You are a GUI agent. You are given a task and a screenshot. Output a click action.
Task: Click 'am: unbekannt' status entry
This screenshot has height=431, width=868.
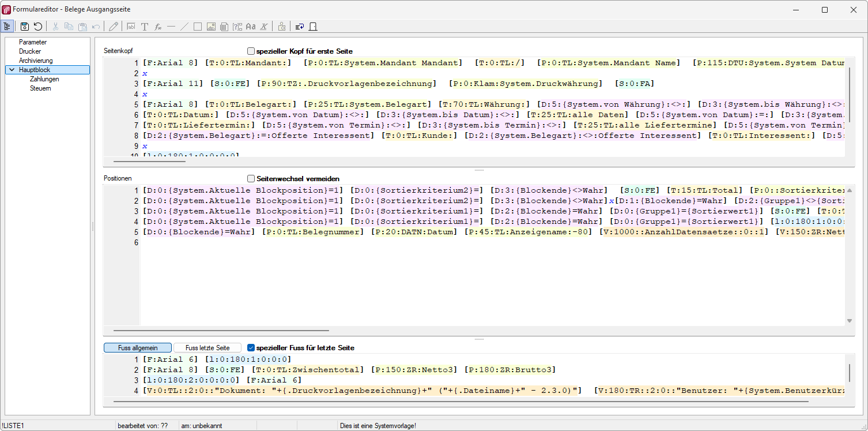pyautogui.click(x=202, y=426)
